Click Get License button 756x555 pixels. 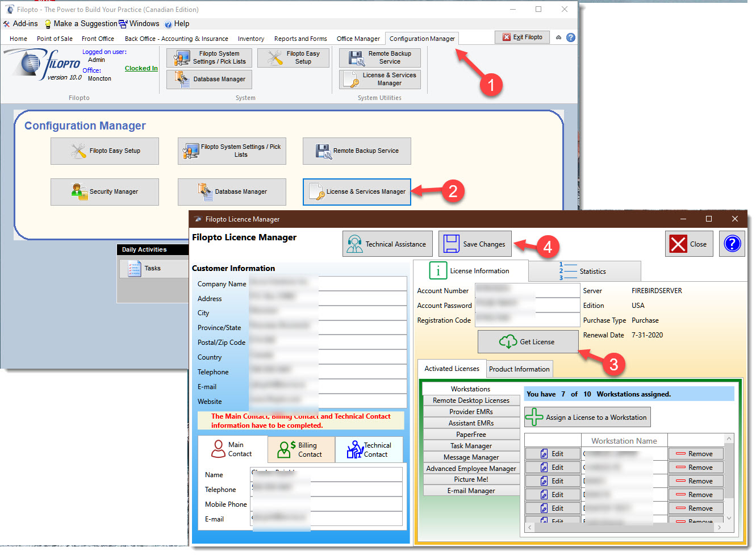click(528, 342)
